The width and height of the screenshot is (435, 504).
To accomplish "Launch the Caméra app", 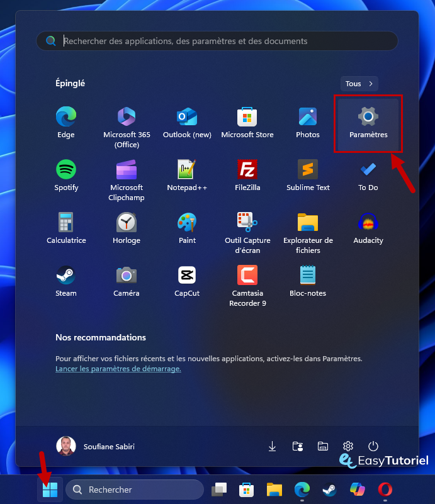I will (127, 281).
